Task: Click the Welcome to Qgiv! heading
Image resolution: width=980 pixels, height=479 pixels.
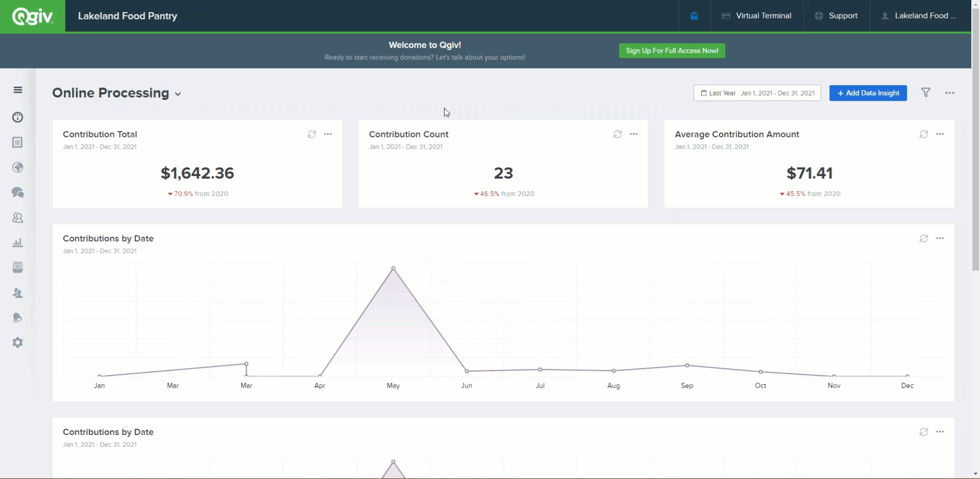Action: 425,45
